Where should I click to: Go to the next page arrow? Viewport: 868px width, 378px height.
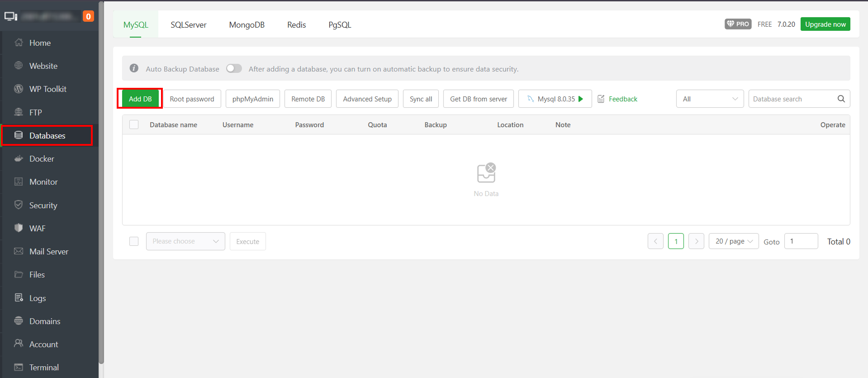pyautogui.click(x=696, y=241)
